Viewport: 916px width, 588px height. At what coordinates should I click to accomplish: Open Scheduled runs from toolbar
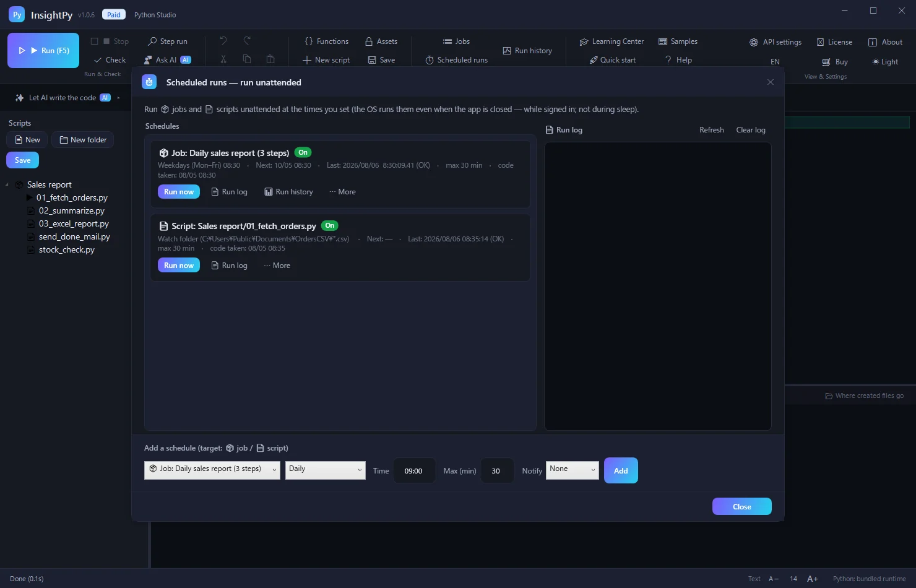[456, 60]
